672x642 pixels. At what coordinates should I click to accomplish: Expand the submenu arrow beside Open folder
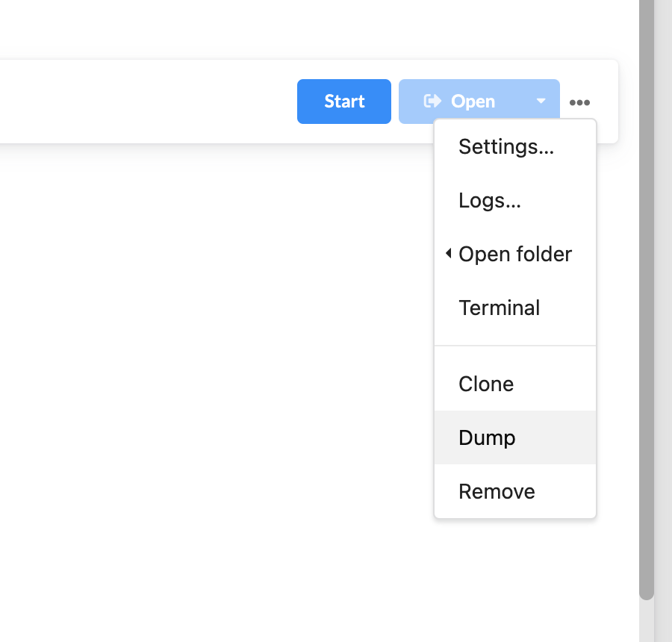[x=448, y=254]
